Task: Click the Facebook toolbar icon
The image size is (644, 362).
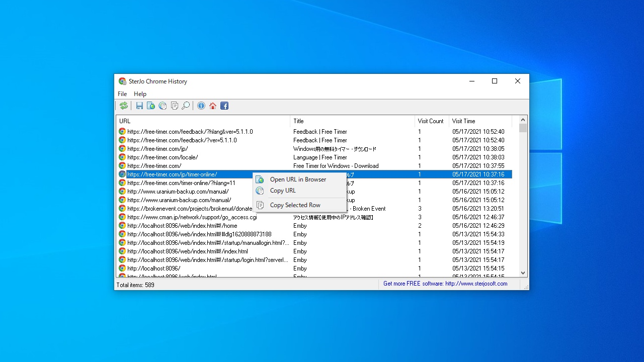Action: [x=224, y=106]
